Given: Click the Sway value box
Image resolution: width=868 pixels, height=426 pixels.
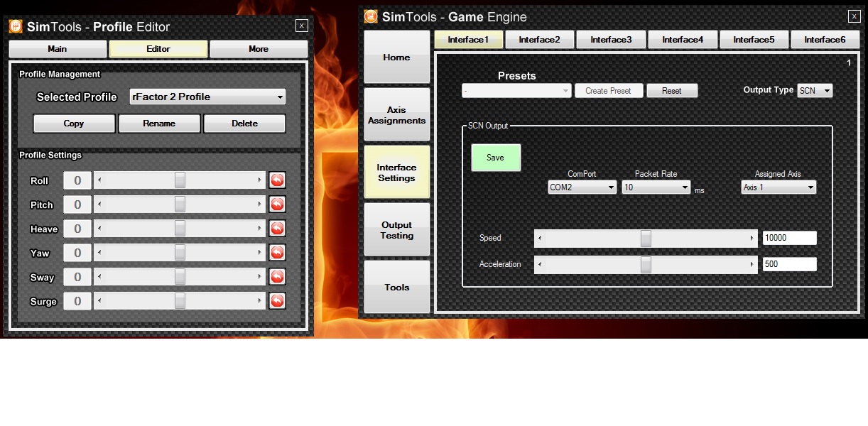Looking at the screenshot, I should [x=77, y=277].
